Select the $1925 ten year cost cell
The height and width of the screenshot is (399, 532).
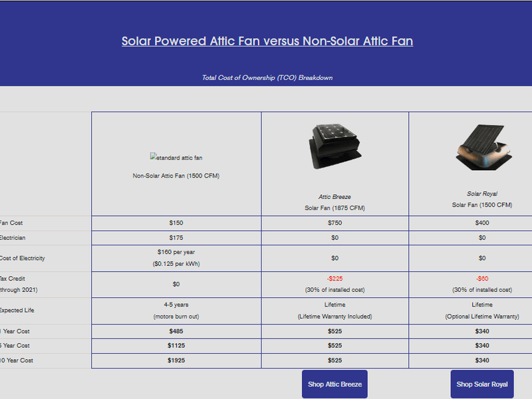pos(176,360)
